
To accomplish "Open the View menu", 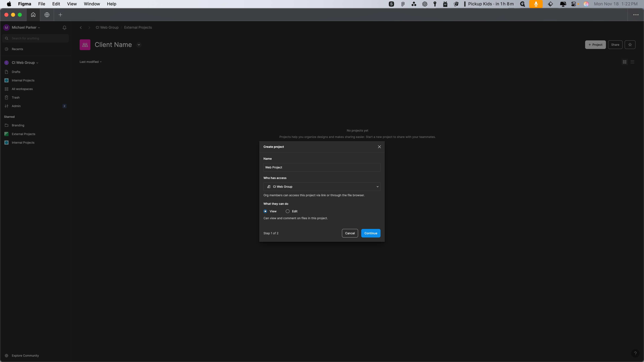I will 72,4.
